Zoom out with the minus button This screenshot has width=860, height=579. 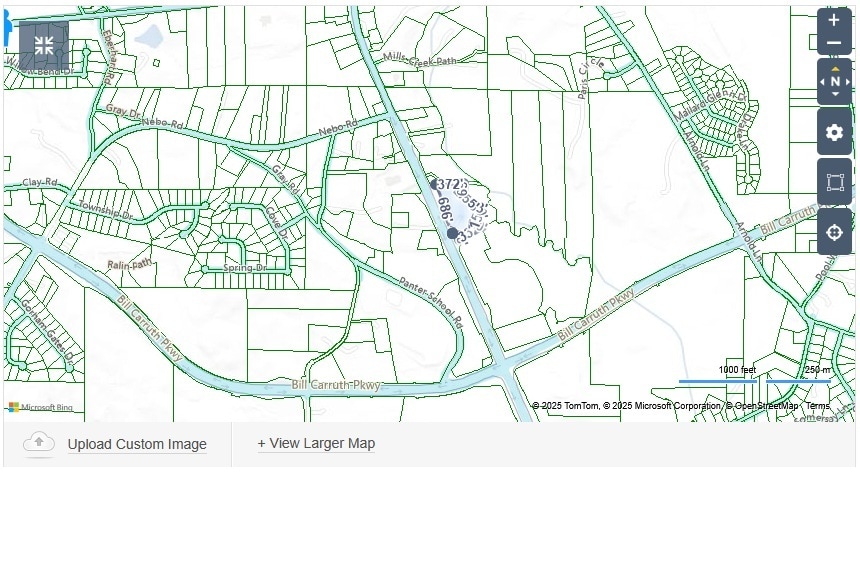point(834,44)
